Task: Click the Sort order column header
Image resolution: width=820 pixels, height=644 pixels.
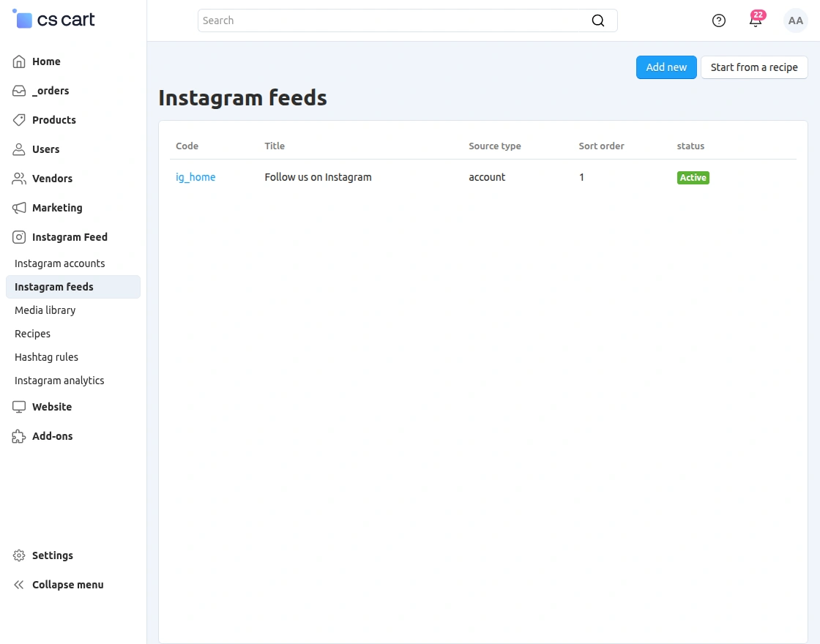Action: 601,146
